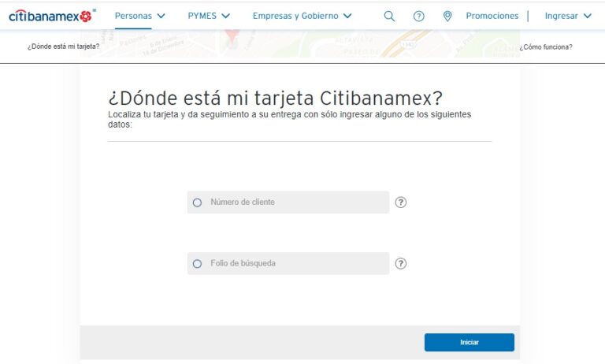Image resolution: width=605 pixels, height=364 pixels.
Task: Select the Número de cliente radio button
Action: point(197,202)
